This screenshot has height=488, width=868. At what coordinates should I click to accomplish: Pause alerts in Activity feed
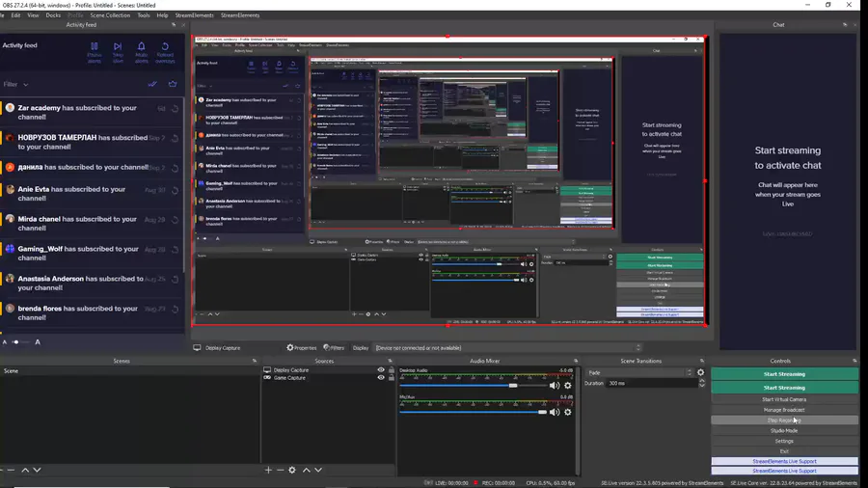pos(95,53)
